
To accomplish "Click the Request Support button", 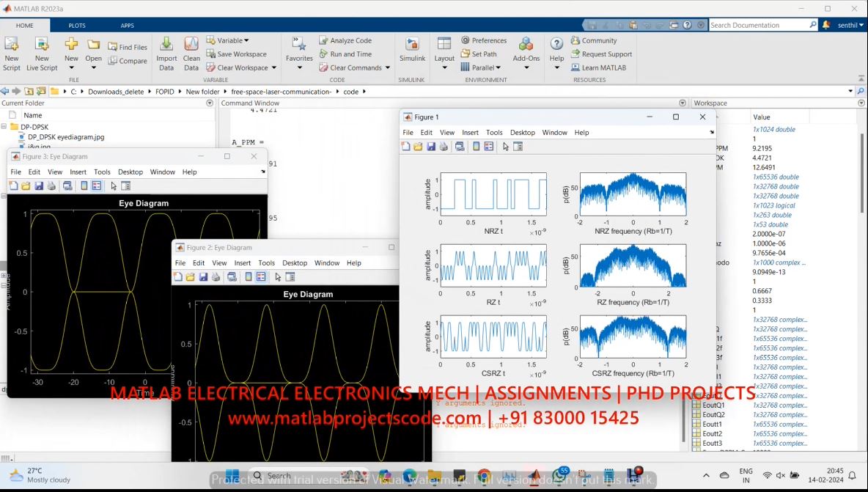I will 606,54.
